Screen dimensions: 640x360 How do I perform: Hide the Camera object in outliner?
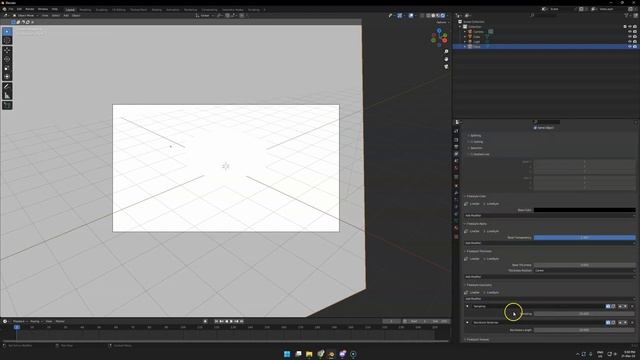tap(630, 31)
